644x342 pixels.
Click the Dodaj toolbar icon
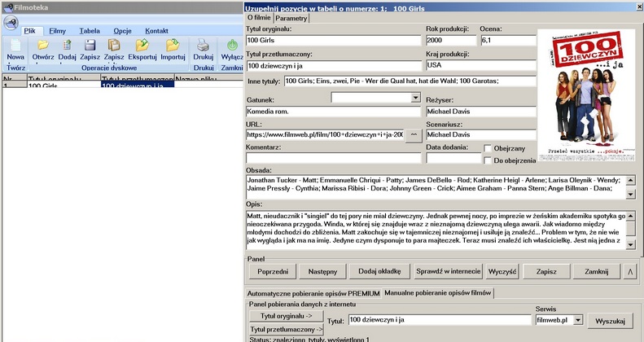[x=67, y=45]
